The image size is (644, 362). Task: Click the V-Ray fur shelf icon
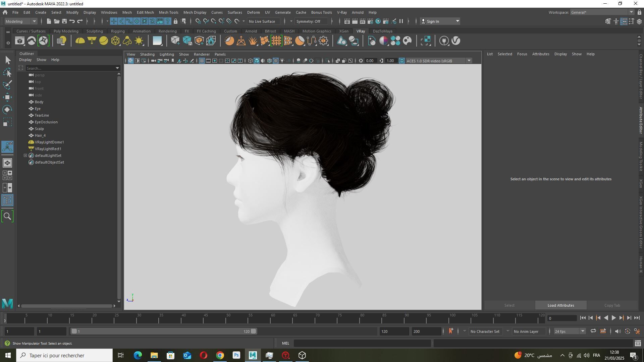253,41
